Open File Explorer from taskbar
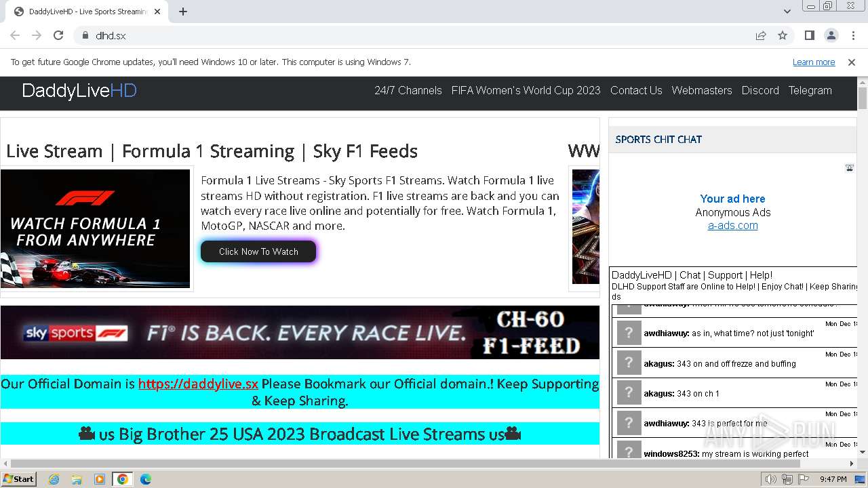Viewport: 868px width, 488px height. 77,479
